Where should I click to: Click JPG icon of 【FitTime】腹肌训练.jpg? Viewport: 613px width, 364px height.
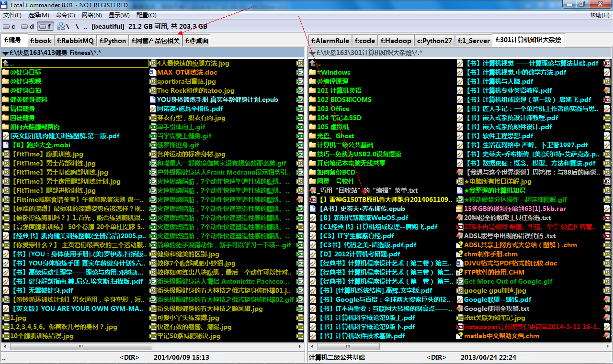click(5, 154)
